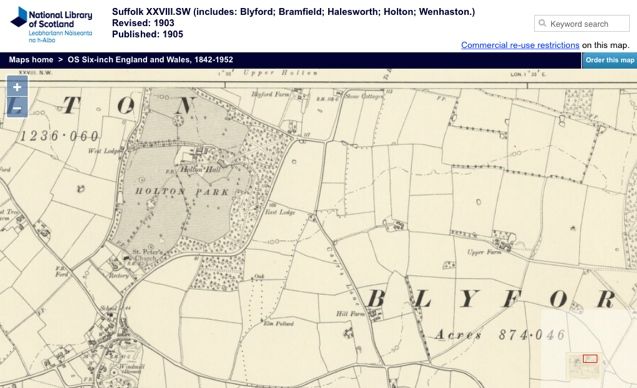637x388 pixels.
Task: Click the zoom out minus button
Action: click(x=17, y=108)
